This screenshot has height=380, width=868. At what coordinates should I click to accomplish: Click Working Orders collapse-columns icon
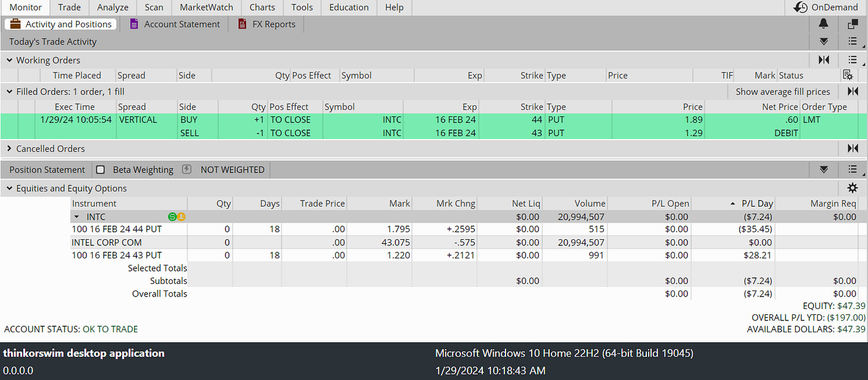click(x=823, y=60)
